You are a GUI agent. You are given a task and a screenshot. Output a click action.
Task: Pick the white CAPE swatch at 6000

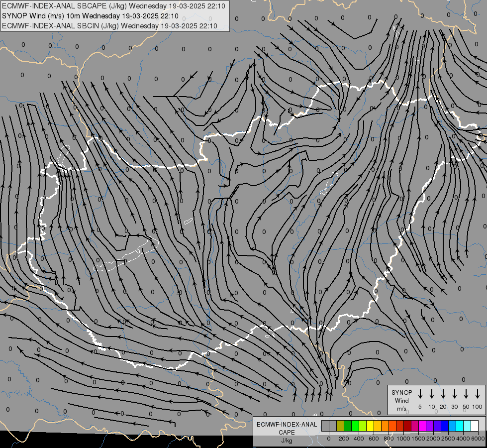[474, 426]
